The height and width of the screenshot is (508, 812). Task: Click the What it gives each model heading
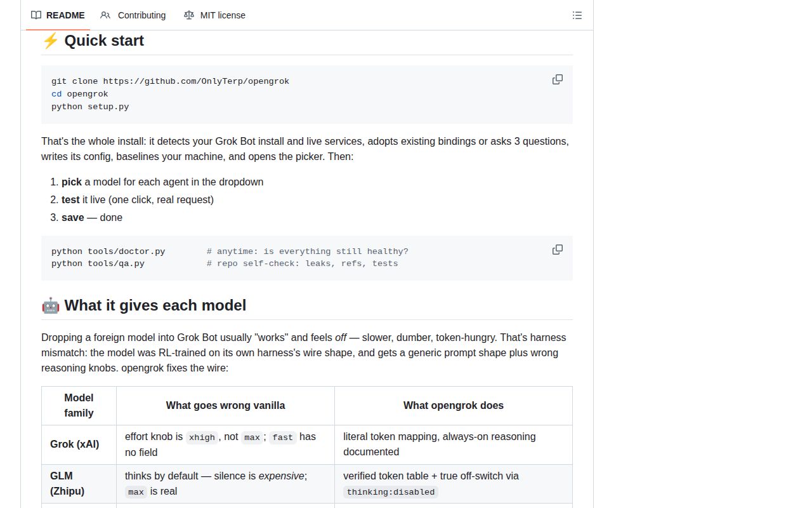(x=155, y=305)
